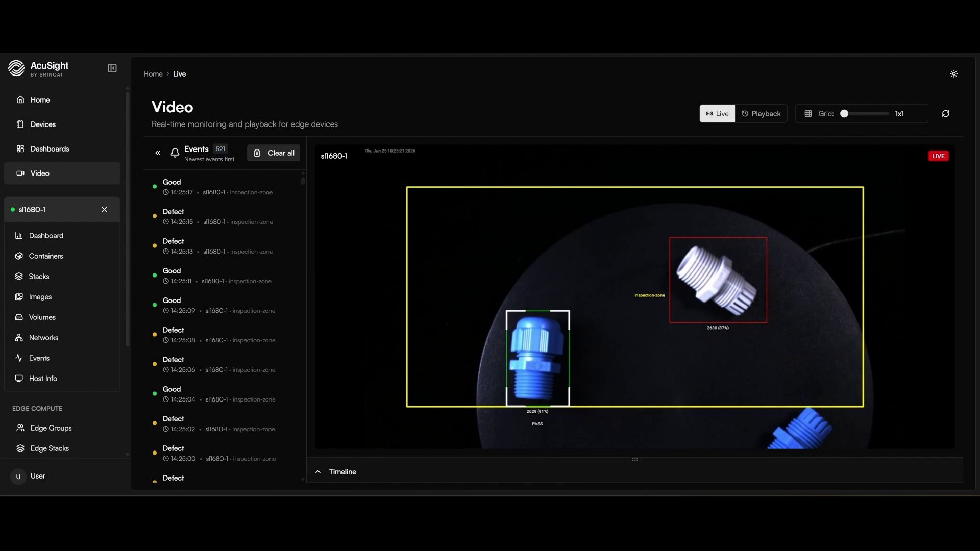
Task: Open Home in sidebar
Action: tap(62, 100)
